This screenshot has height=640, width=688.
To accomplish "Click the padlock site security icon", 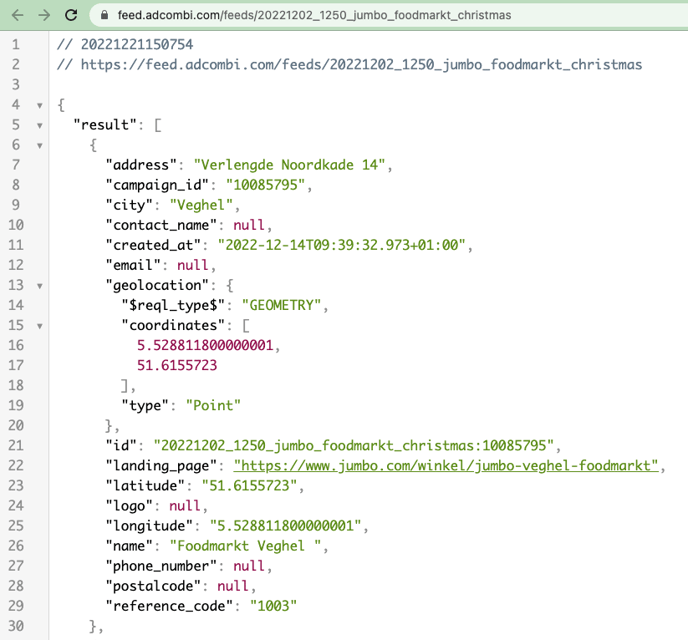I will [x=104, y=15].
